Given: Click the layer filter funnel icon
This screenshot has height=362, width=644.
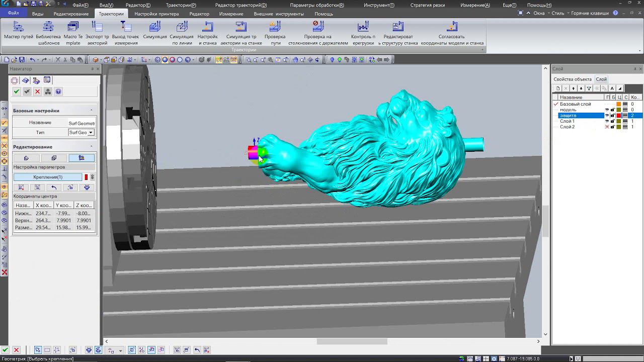Looking at the screenshot, I should pyautogui.click(x=589, y=88).
